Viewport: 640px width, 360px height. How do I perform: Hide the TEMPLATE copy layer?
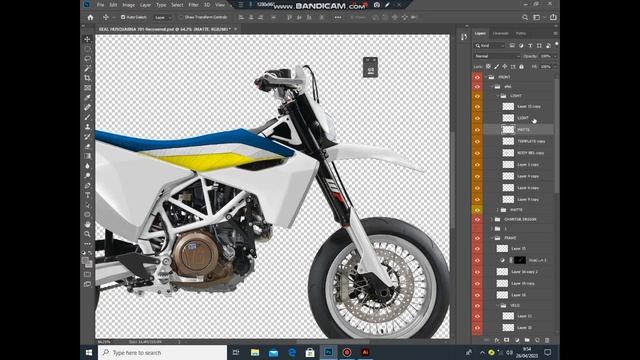click(x=477, y=141)
